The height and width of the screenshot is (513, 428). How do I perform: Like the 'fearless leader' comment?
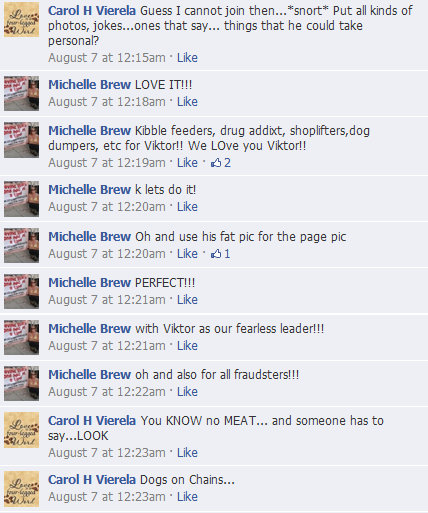pyautogui.click(x=187, y=346)
